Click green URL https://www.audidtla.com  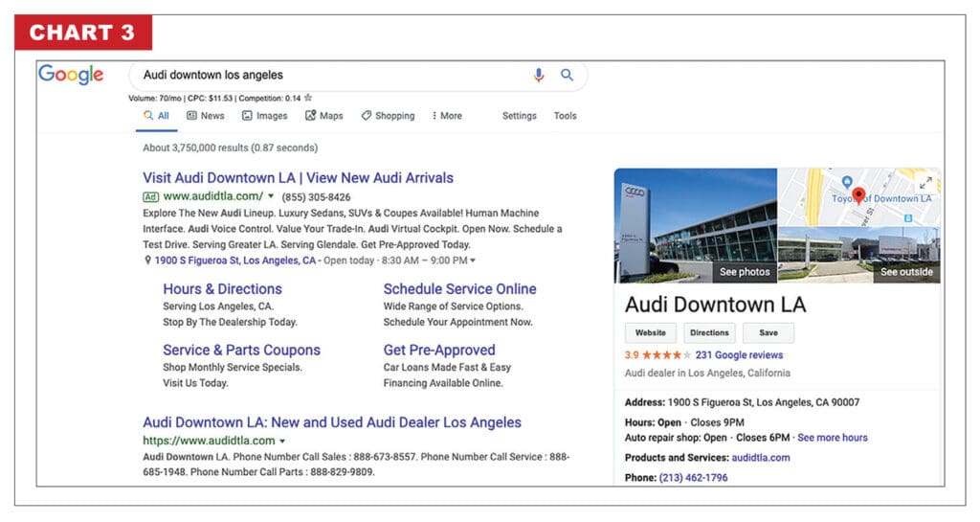point(209,441)
